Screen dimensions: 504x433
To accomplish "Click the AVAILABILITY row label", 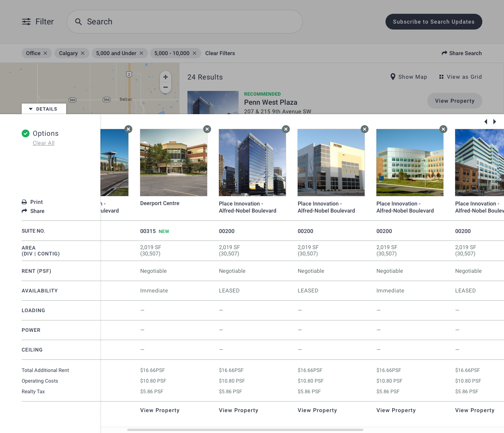I will point(40,291).
